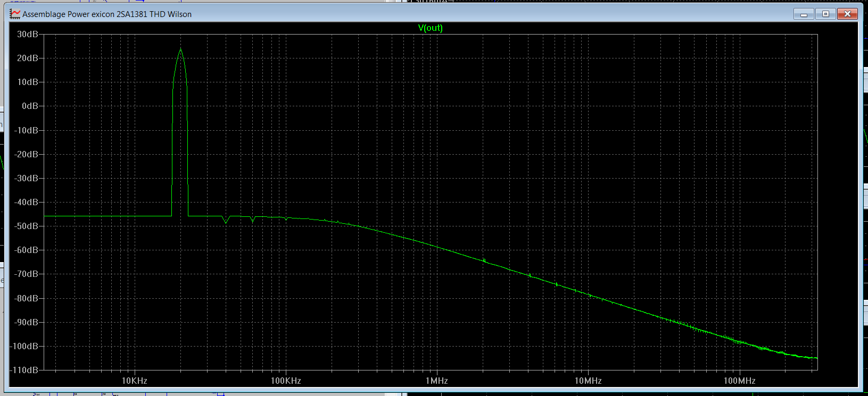Click the -60dB axis label
Image resolution: width=868 pixels, height=396 pixels.
(26, 250)
